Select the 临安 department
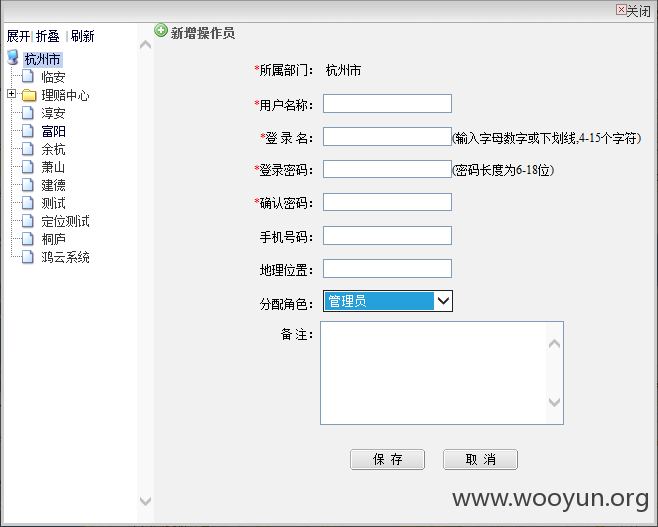Viewport: 658px width, 527px height. 53,77
